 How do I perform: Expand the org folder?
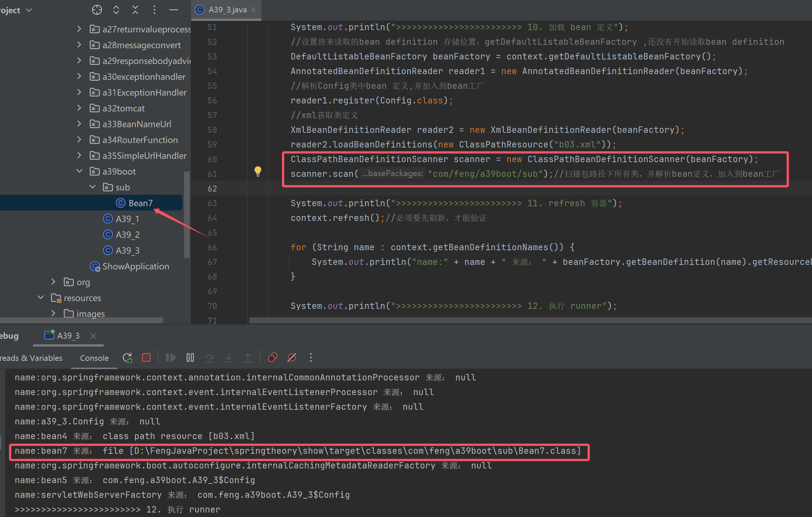pos(53,282)
